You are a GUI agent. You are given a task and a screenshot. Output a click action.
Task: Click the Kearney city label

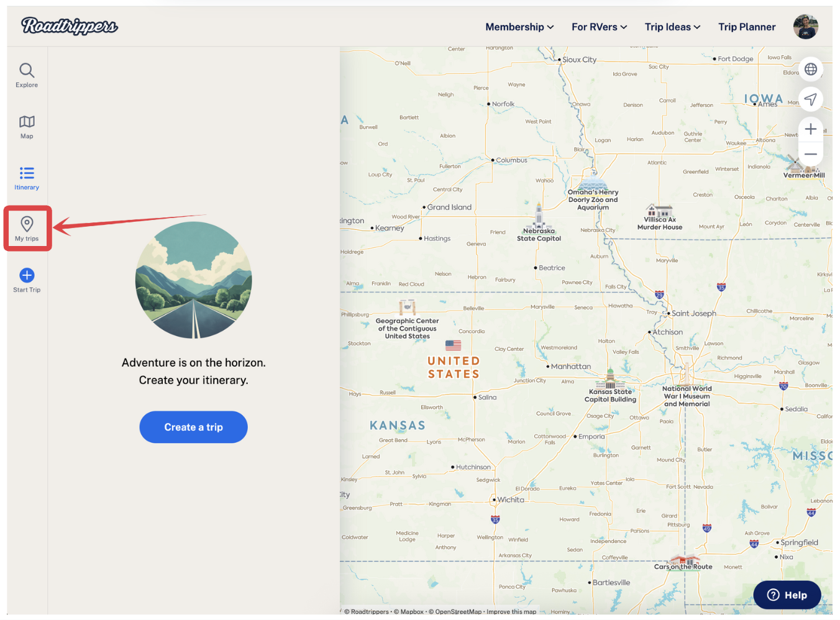coord(390,228)
